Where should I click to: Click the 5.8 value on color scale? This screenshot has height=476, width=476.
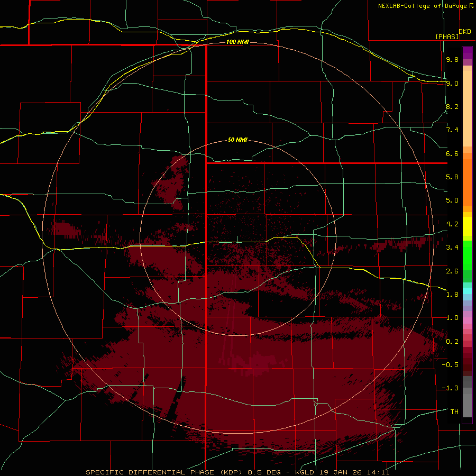452,177
